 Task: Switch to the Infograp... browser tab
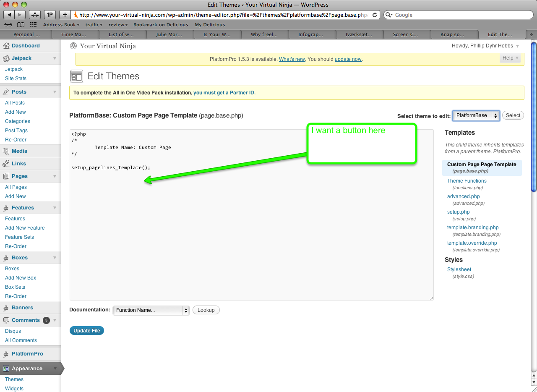pyautogui.click(x=311, y=34)
